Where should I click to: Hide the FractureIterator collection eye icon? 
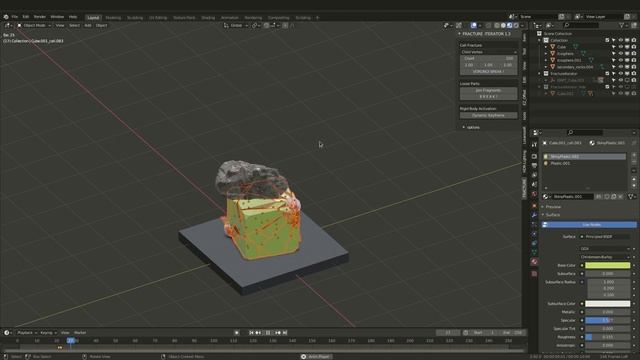point(620,73)
